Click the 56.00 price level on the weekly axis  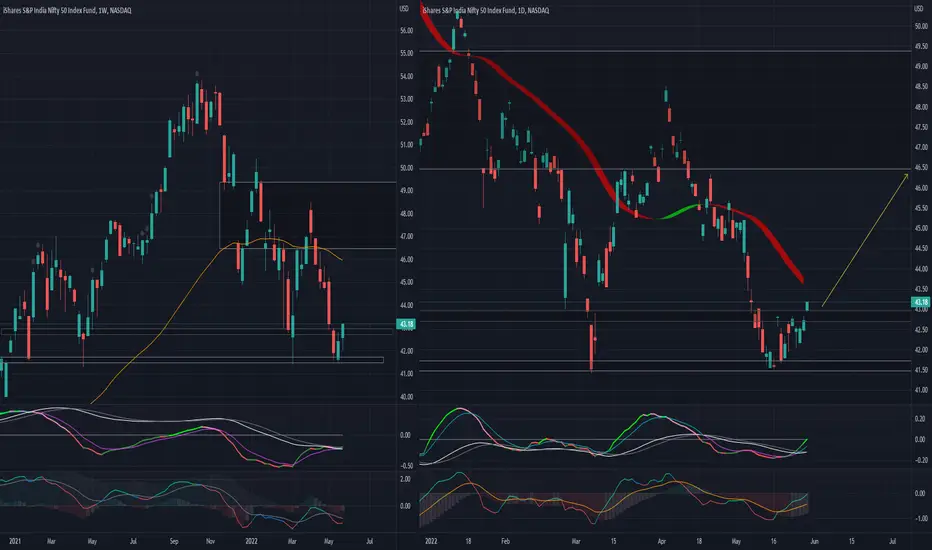pos(407,30)
